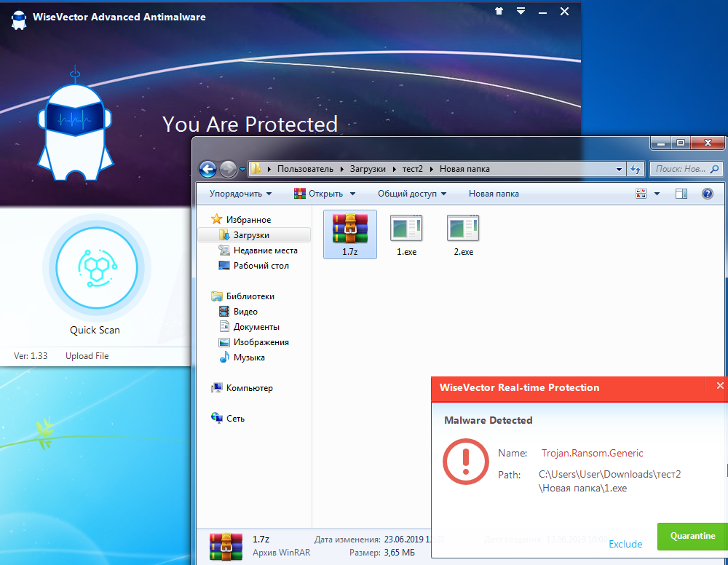The width and height of the screenshot is (728, 565).
Task: Select Загрузки in the address breadcrumb
Action: (x=368, y=169)
